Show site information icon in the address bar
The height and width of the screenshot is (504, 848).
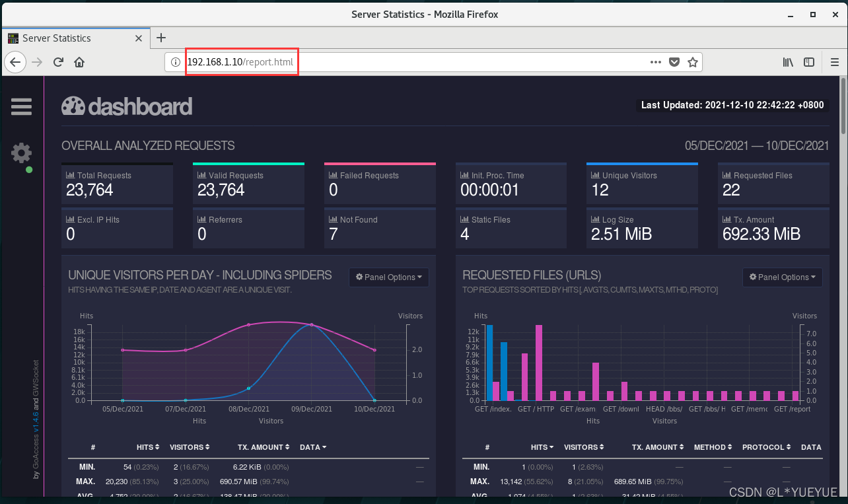point(176,62)
